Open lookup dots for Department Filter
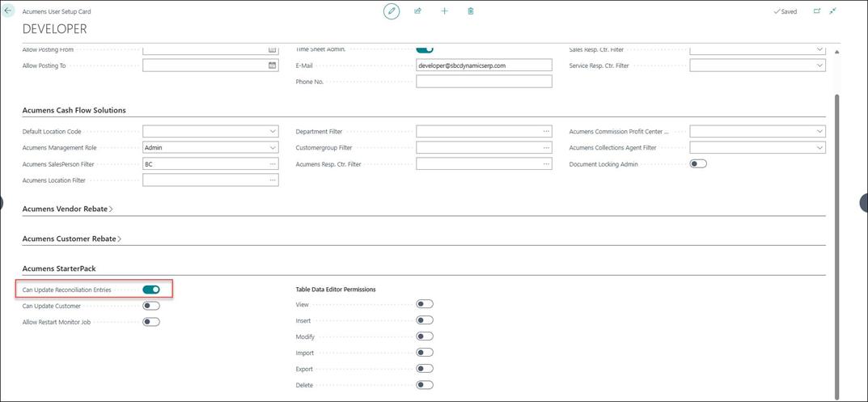868x402 pixels. coord(546,132)
